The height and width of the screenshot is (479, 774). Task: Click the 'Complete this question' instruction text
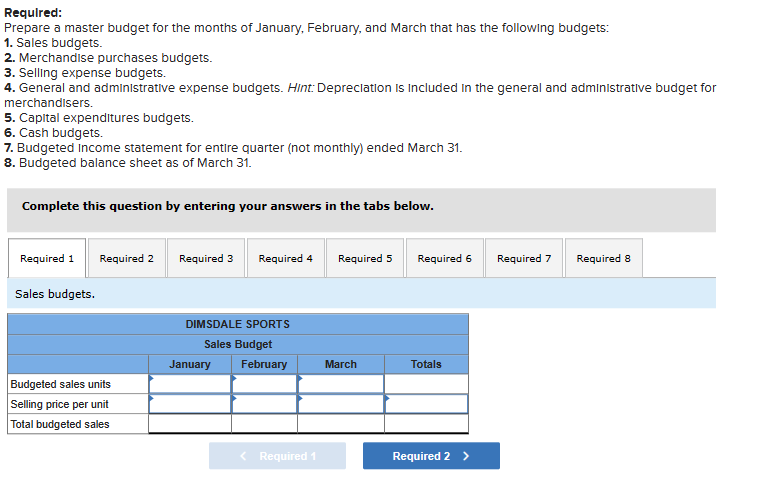[x=228, y=206]
